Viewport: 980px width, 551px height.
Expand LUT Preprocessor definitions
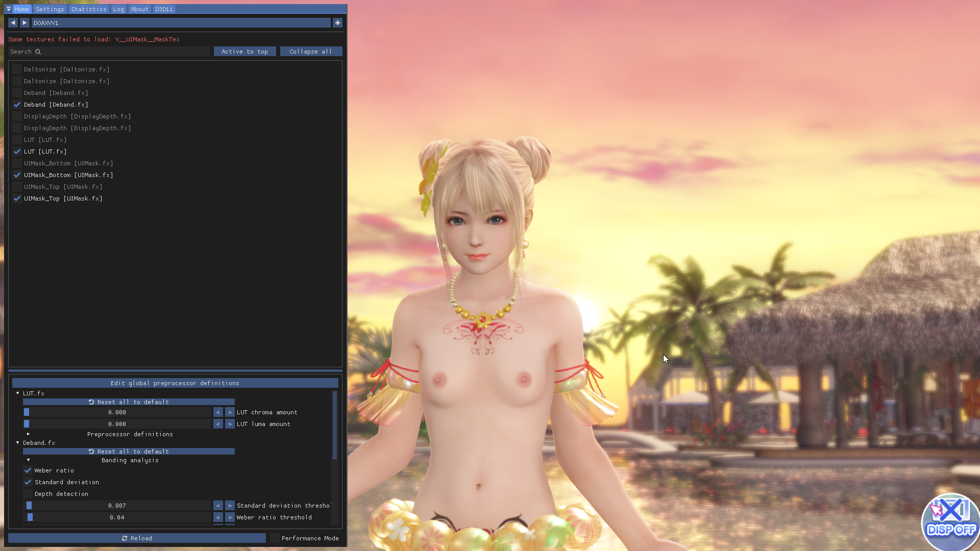(28, 434)
